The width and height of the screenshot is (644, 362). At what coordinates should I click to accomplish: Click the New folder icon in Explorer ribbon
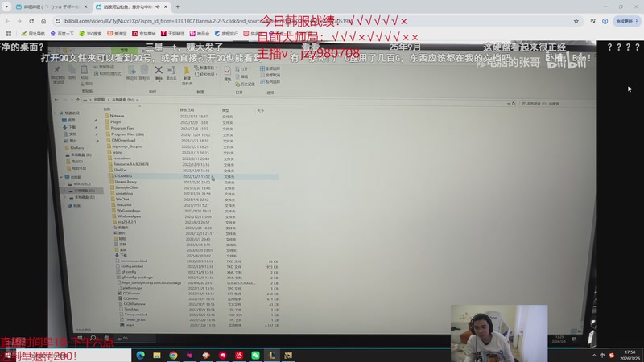pyautogui.click(x=187, y=76)
